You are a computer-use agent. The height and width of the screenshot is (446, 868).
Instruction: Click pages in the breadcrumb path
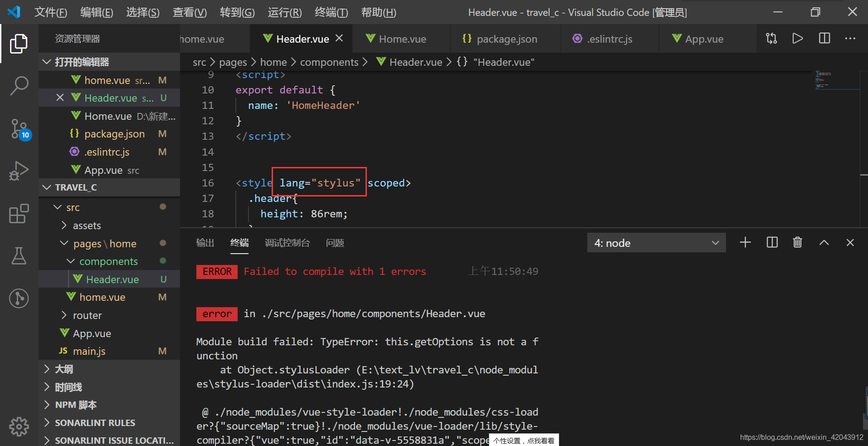click(233, 62)
